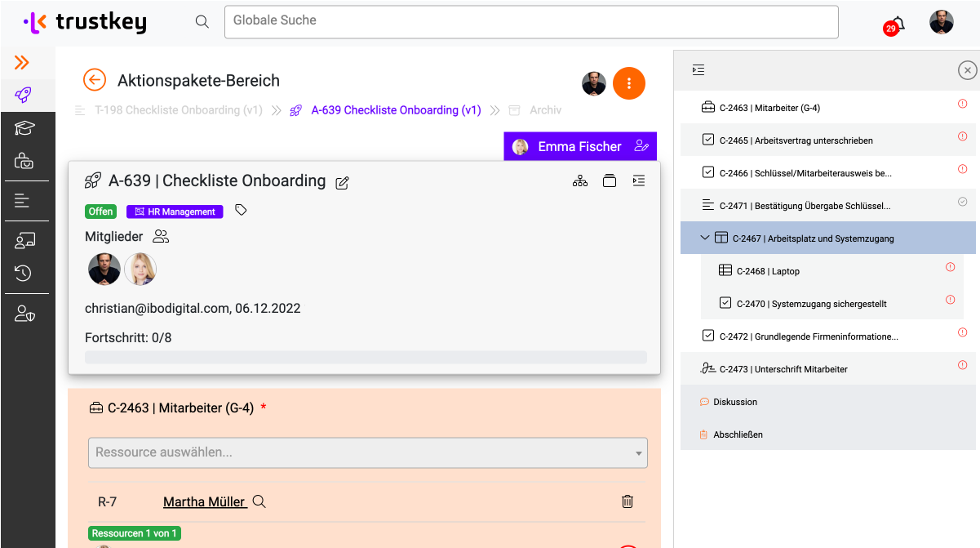Open the Ressource auswählen dropdown

pyautogui.click(x=367, y=452)
